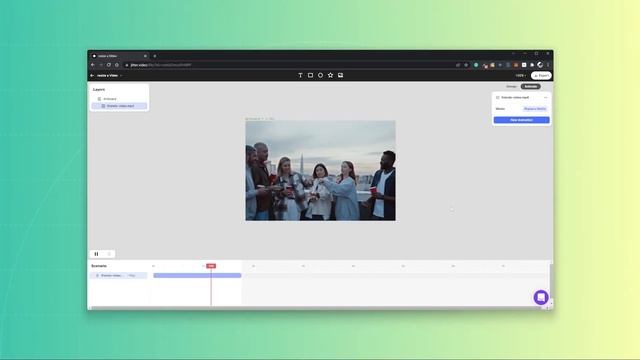Open the browser profile avatar
Screen dimensions: 640x360
[540, 65]
